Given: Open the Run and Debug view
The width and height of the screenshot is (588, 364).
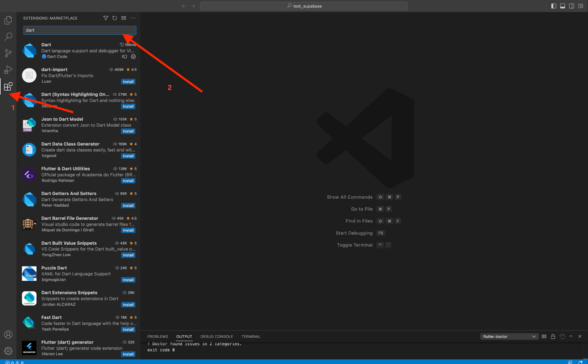Looking at the screenshot, I should click(x=8, y=70).
